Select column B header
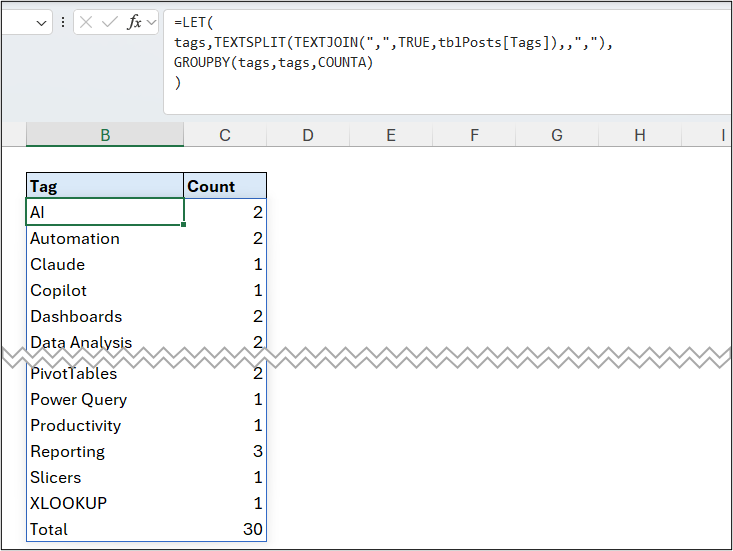The image size is (733, 551). click(x=105, y=135)
